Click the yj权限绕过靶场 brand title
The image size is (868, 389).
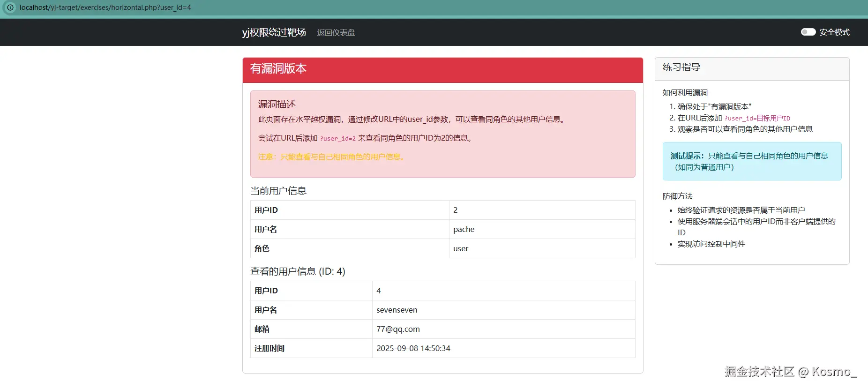[x=274, y=32]
